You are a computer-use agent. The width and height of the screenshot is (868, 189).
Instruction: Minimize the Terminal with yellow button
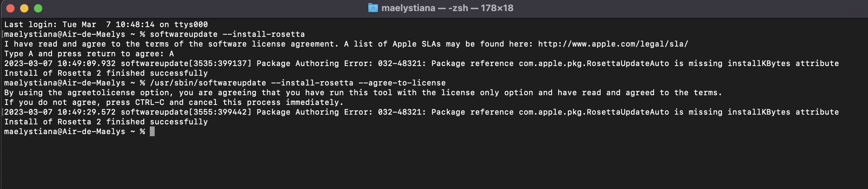[x=24, y=8]
